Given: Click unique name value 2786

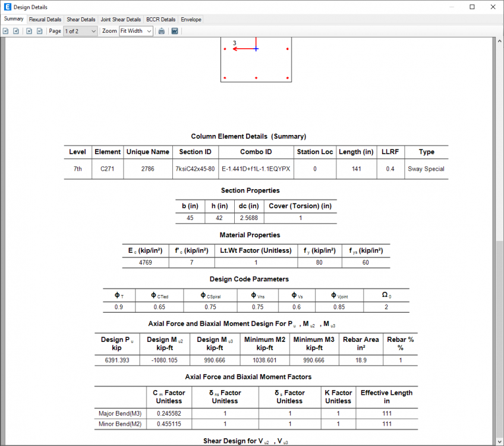Looking at the screenshot, I should 148,169.
